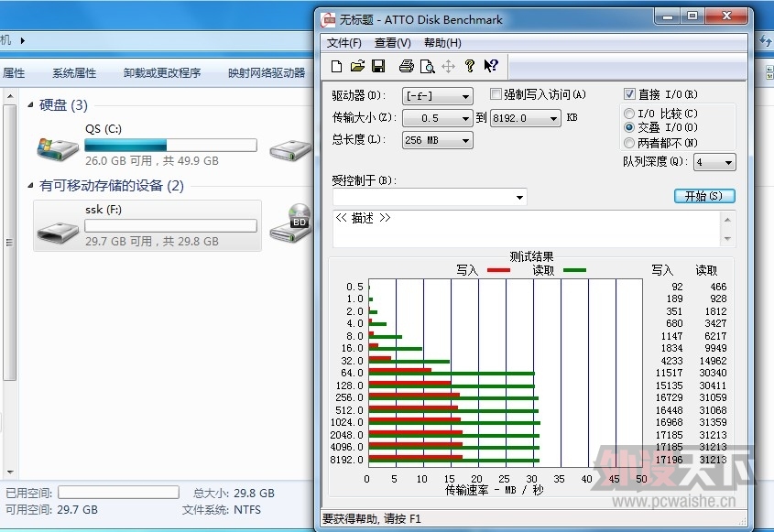The height and width of the screenshot is (532, 774).
Task: Click the Save floppy disk icon
Action: [x=378, y=66]
